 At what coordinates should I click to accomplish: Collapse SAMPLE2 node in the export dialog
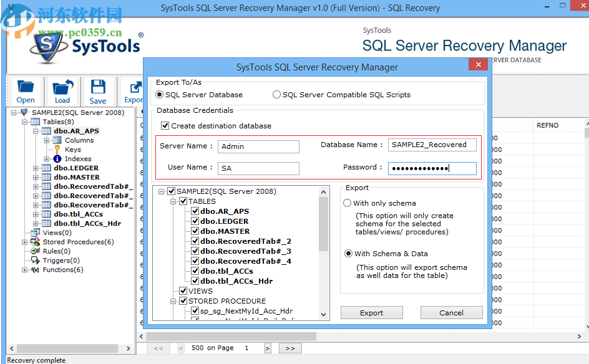tap(160, 191)
